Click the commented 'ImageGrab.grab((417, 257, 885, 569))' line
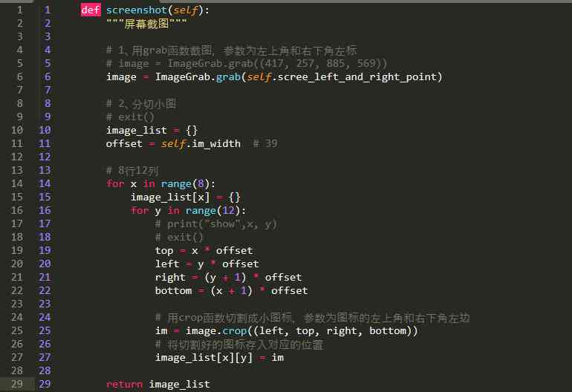This screenshot has width=572, height=392. (x=247, y=63)
